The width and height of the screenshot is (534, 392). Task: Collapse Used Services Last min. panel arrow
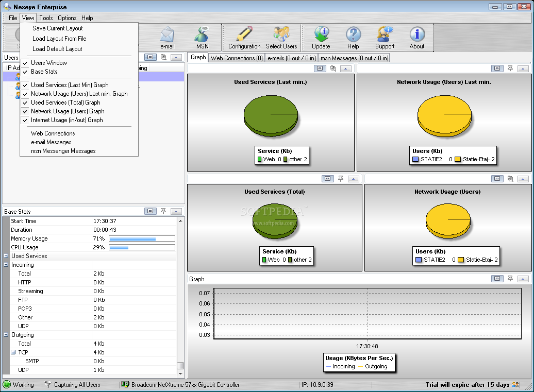click(346, 69)
